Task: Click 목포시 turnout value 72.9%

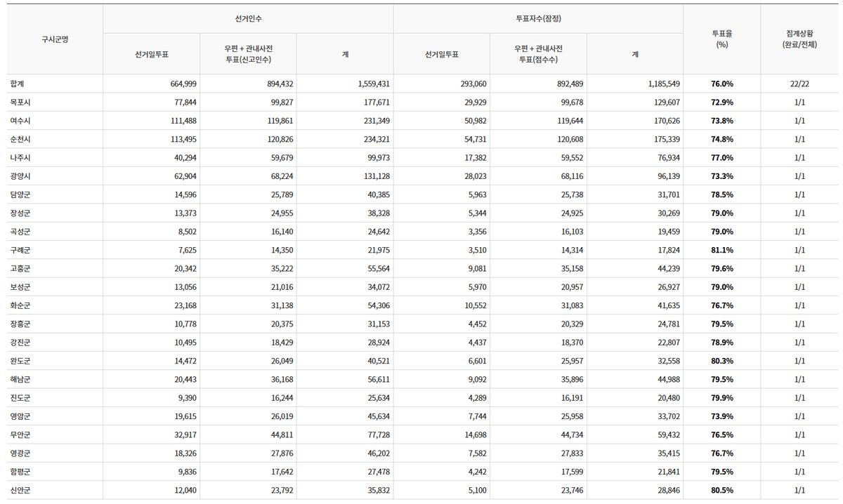Action: click(721, 102)
